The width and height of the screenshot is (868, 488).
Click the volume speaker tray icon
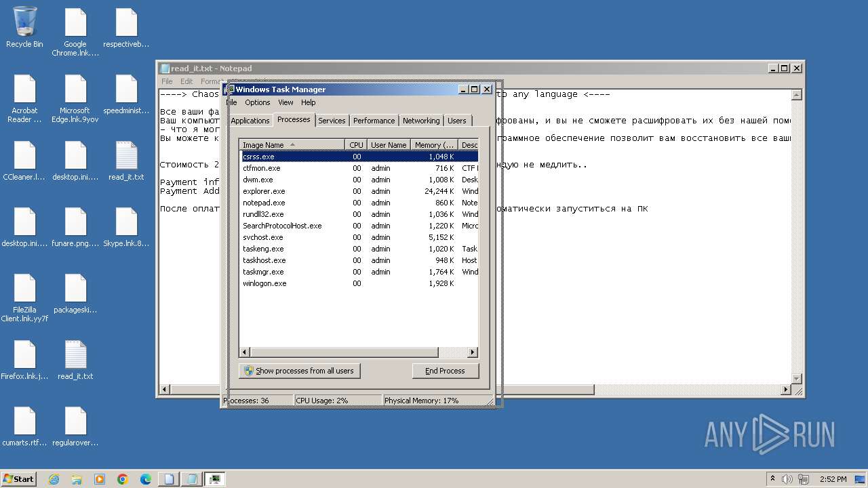[x=787, y=479]
